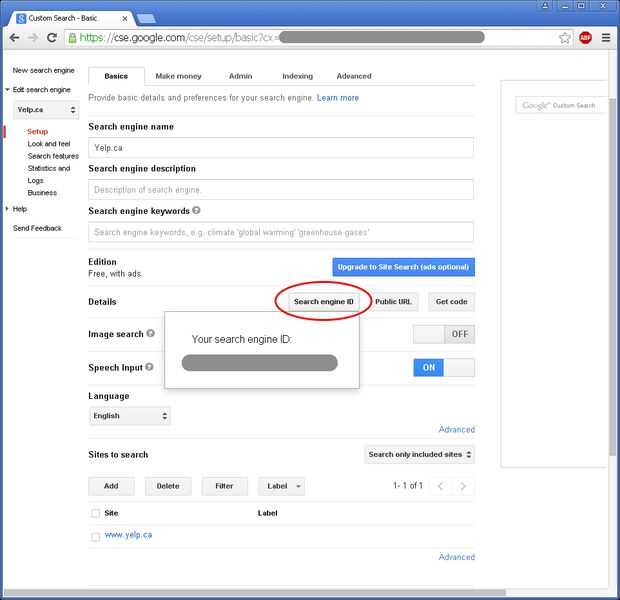Image resolution: width=620 pixels, height=600 pixels.
Task: Open Look and feel in sidebar
Action: (49, 144)
